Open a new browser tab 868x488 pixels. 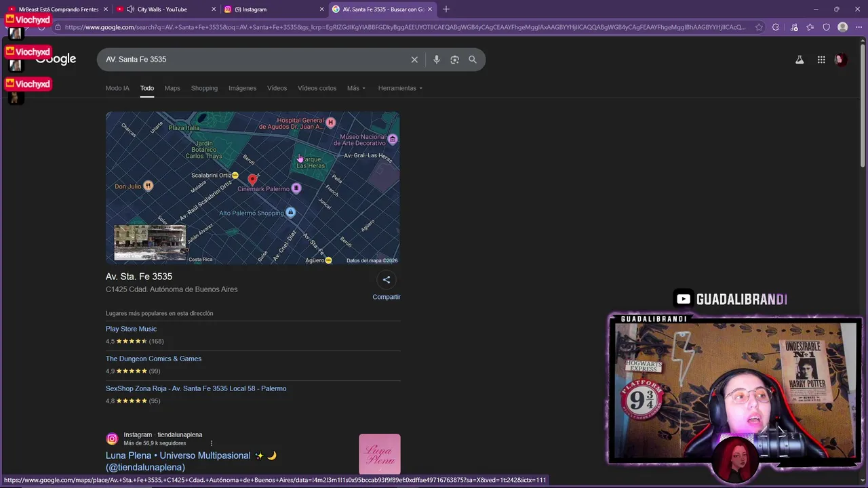pos(446,9)
